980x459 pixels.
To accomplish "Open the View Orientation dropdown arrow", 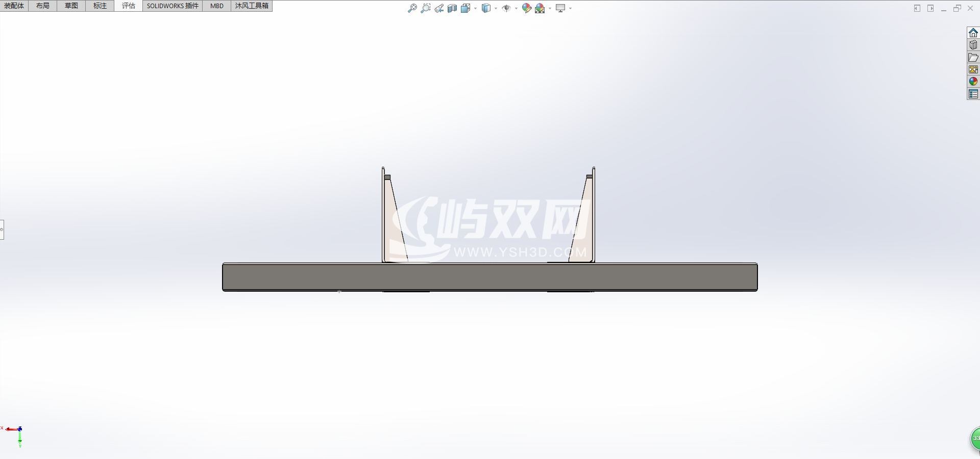I will [476, 8].
